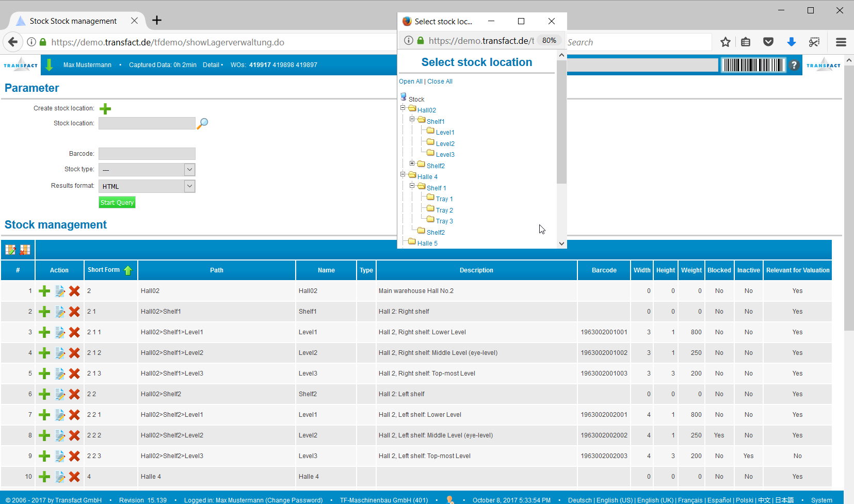Select the Stock Stock management tab
Image resolution: width=854 pixels, height=504 pixels.
coord(73,21)
